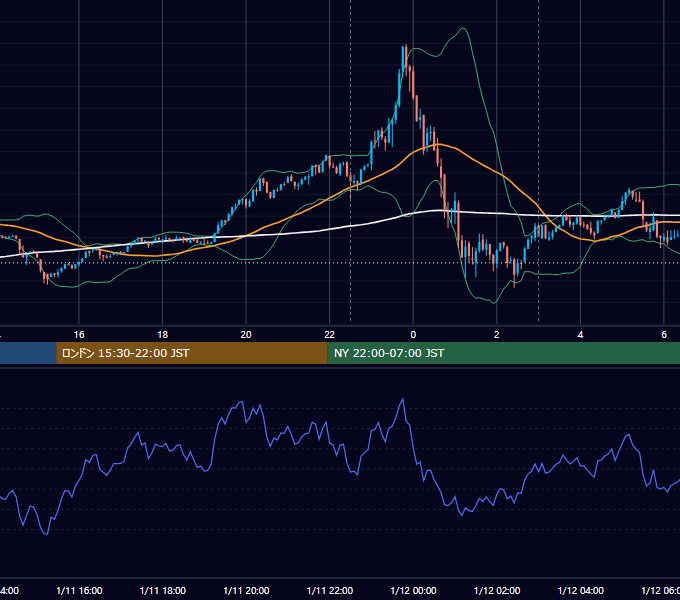Click the 1/11 18:00 date label
This screenshot has height=600, width=680.
tap(163, 590)
